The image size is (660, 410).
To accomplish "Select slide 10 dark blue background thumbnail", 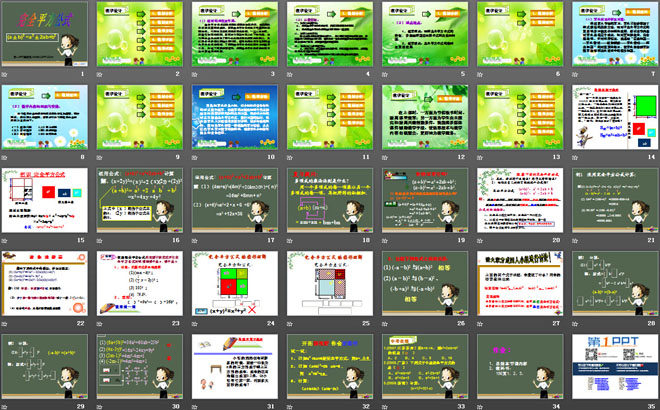I will click(235, 117).
